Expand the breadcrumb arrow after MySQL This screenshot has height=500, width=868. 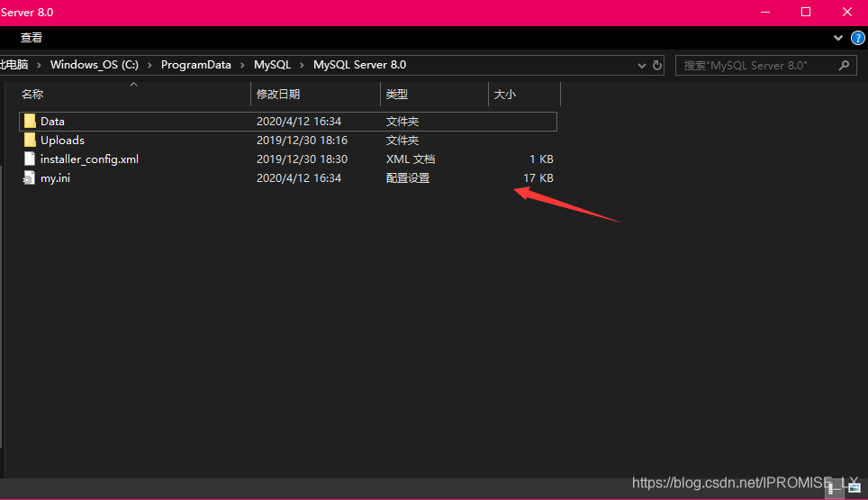[302, 66]
